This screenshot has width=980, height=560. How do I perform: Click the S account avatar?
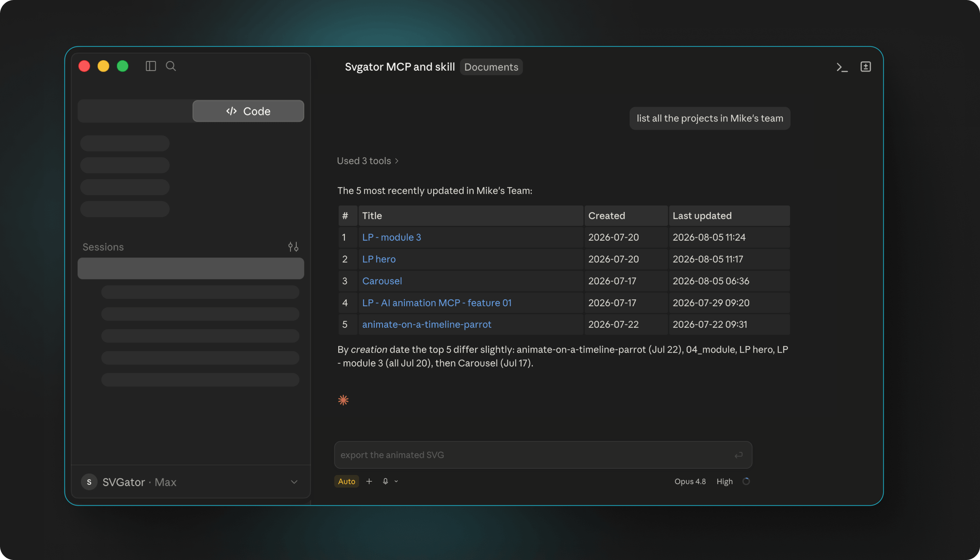[89, 482]
